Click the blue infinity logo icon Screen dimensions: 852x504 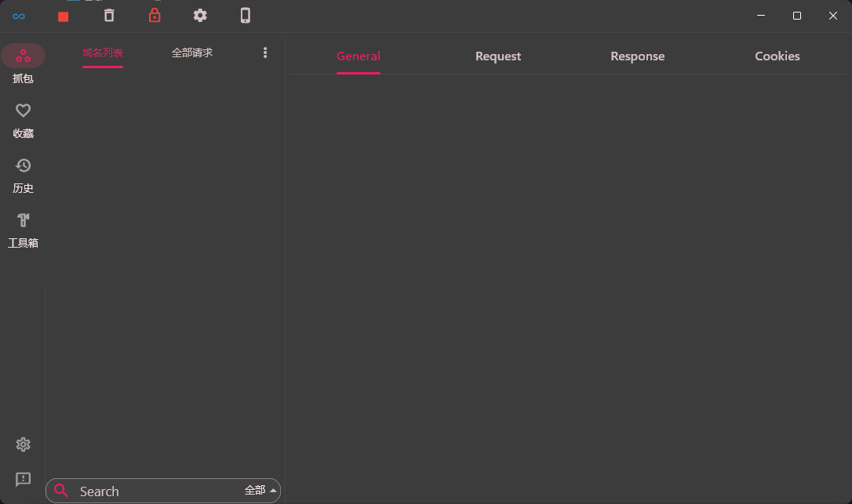[x=18, y=15]
